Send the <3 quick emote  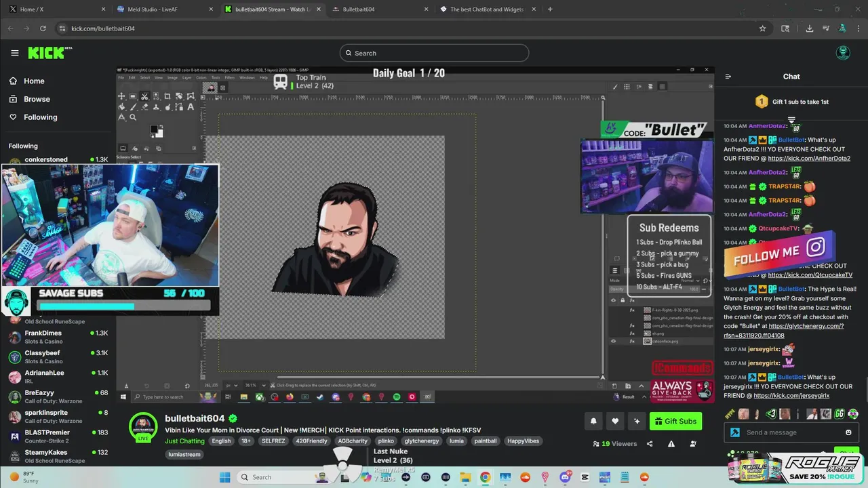pyautogui.click(x=771, y=413)
